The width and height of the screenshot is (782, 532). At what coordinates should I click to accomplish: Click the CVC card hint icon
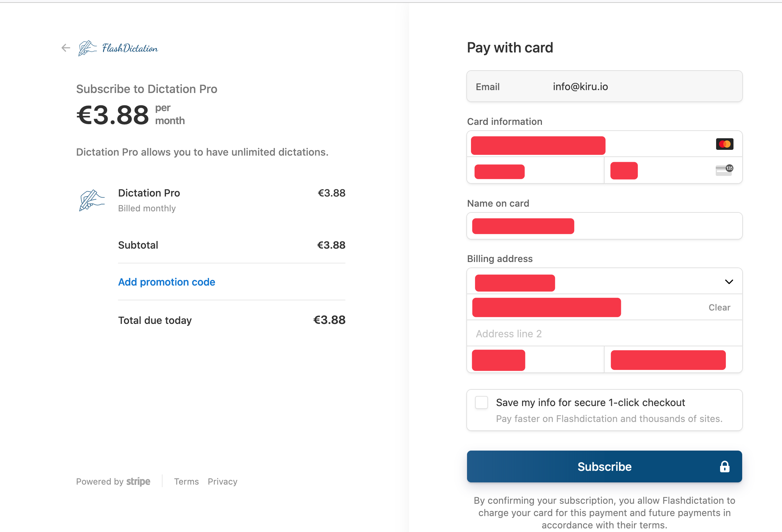click(724, 170)
